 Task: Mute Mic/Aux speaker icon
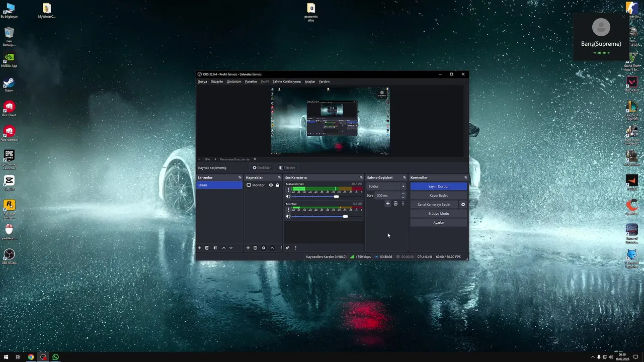coord(288,216)
